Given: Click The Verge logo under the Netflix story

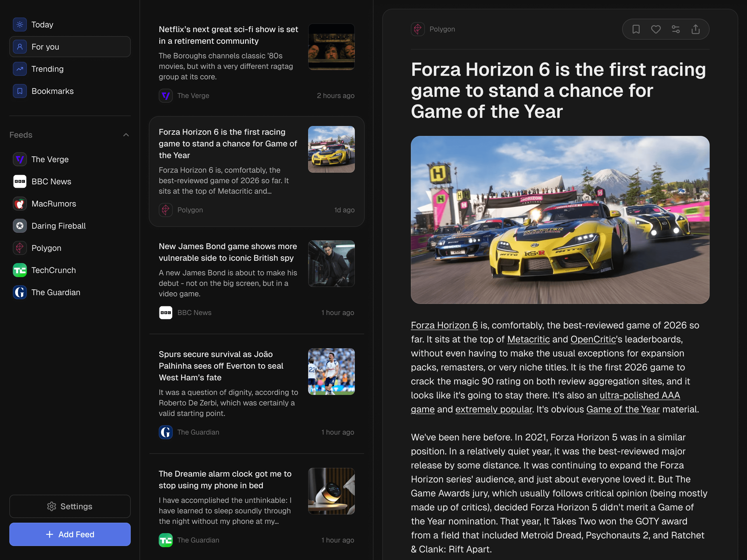Looking at the screenshot, I should click(x=166, y=96).
